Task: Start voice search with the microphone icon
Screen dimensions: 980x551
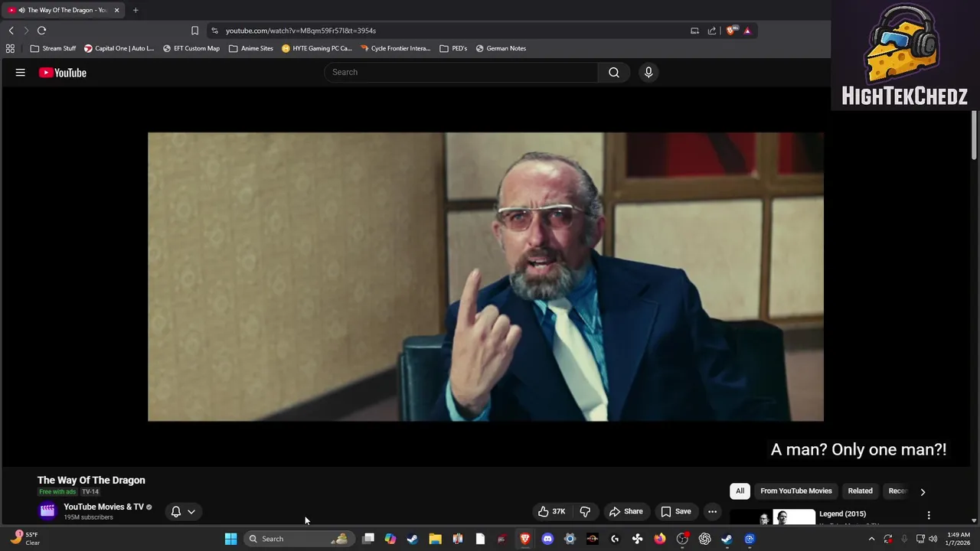Action: click(648, 72)
